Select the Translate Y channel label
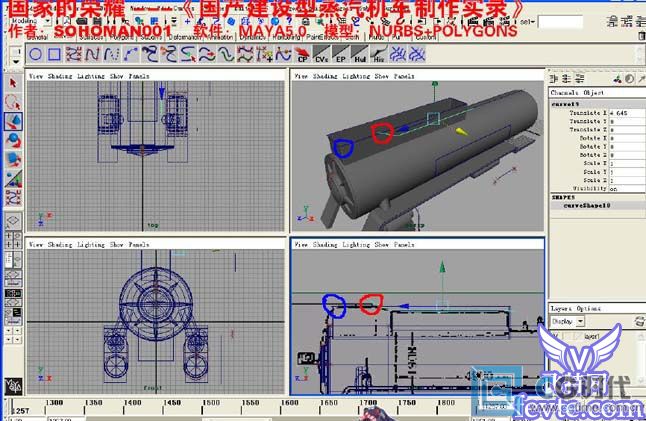 [588, 122]
